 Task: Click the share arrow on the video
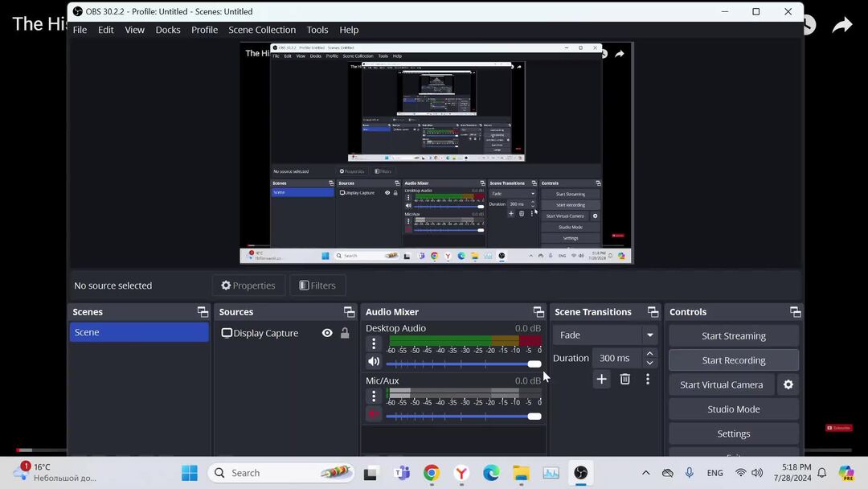842,24
